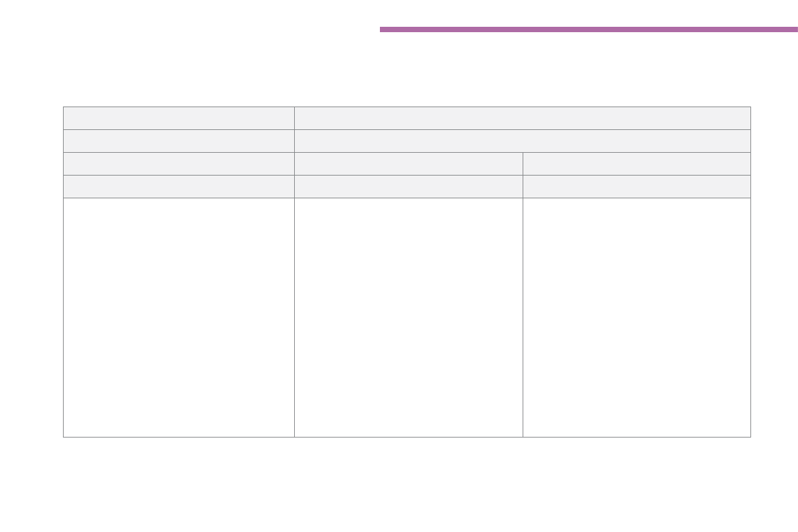
Task: Click the second gray row's left cell
Action: pyautogui.click(x=179, y=141)
